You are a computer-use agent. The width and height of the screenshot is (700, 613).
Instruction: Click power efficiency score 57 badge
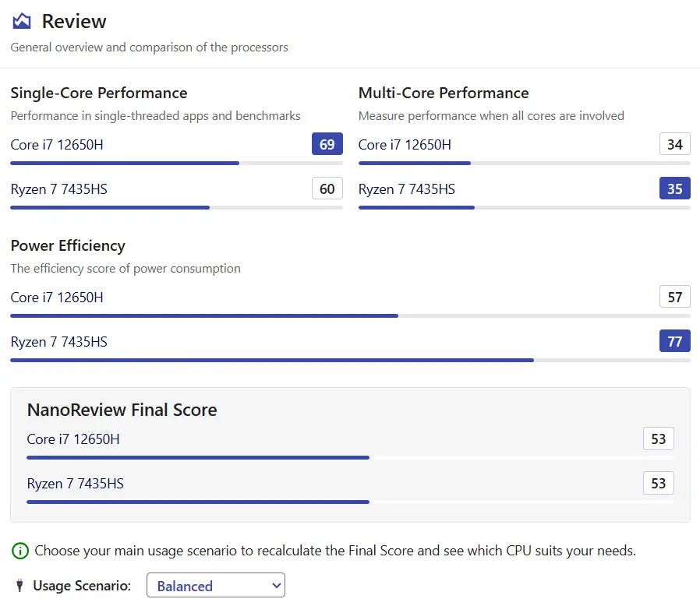coord(674,297)
